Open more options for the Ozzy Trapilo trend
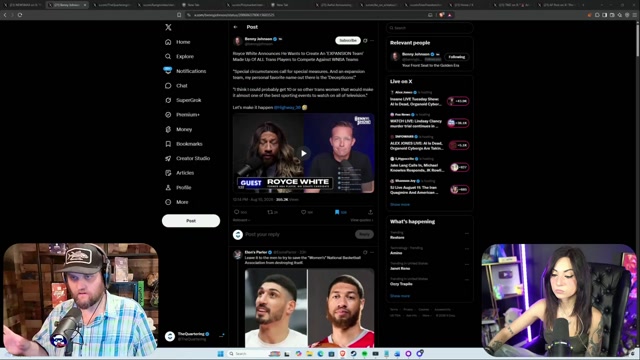Image resolution: width=640 pixels, height=360 pixels. (x=467, y=280)
